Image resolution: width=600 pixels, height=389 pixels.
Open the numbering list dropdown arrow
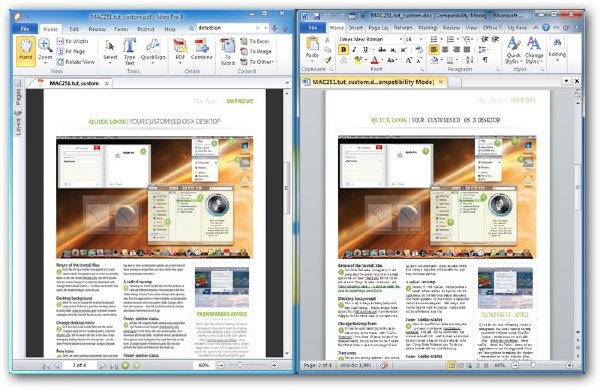(x=457, y=39)
